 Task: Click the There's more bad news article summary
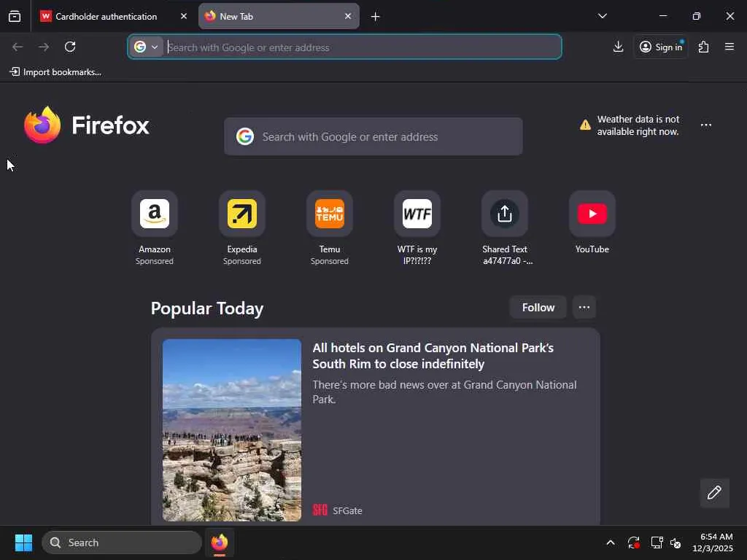point(444,392)
